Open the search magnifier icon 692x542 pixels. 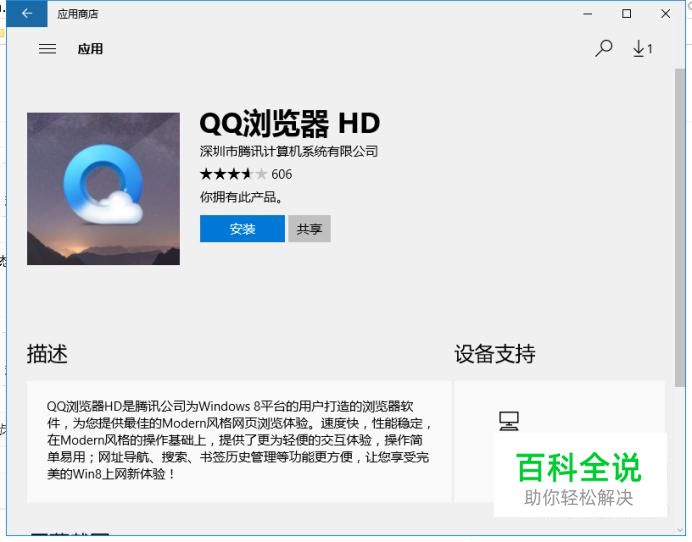pos(603,49)
